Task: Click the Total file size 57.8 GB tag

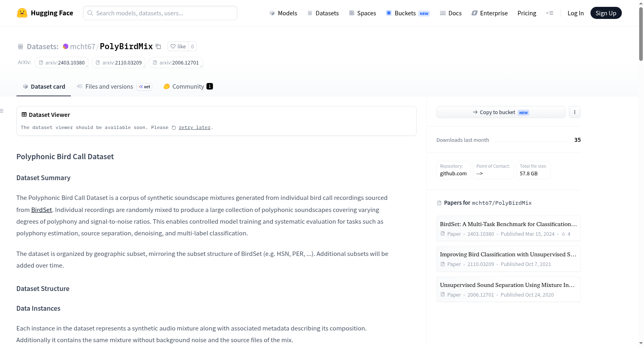Action: point(533,170)
